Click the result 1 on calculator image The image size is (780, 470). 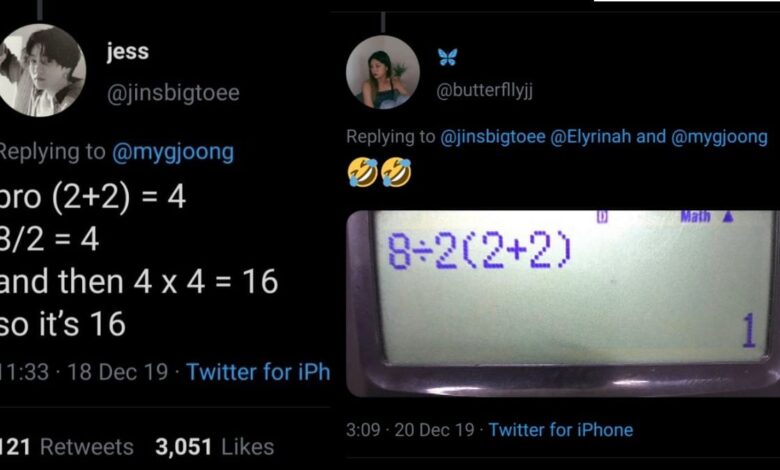coord(749,330)
